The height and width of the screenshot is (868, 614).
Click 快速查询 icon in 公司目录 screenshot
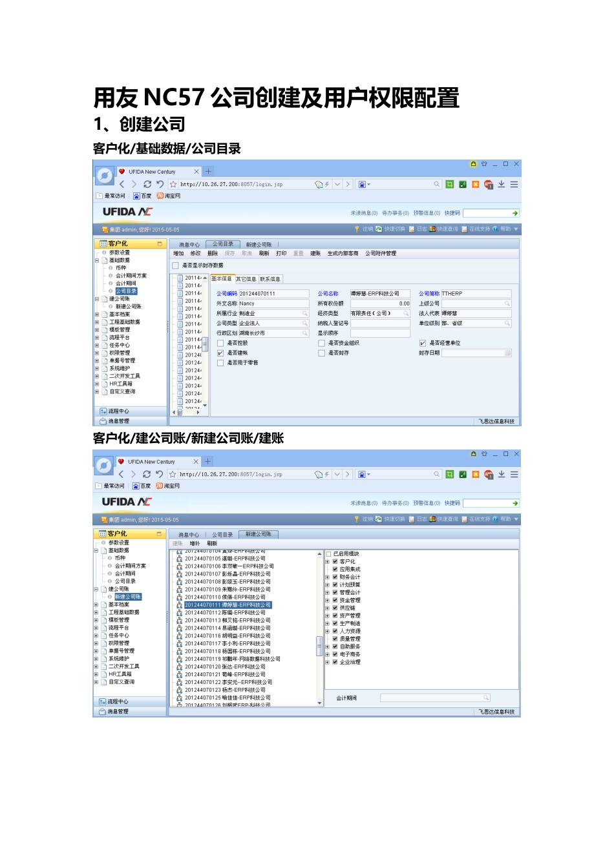tap(432, 229)
